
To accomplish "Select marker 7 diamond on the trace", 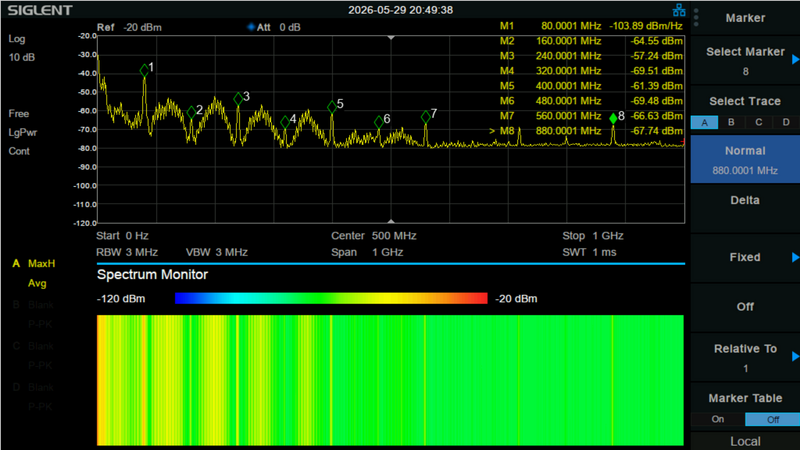I will 426,117.
